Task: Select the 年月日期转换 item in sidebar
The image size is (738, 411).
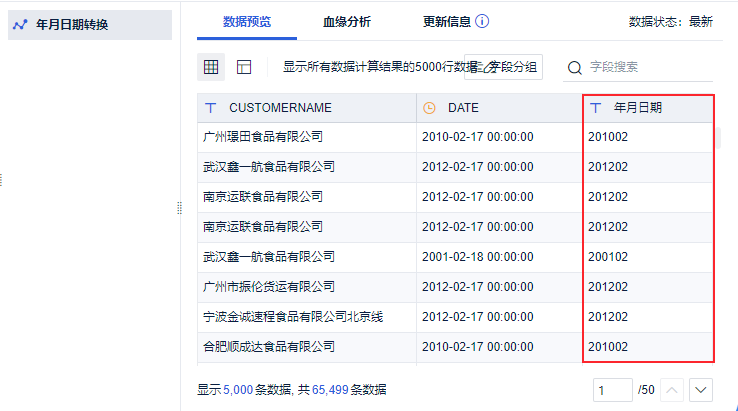Action: 90,24
